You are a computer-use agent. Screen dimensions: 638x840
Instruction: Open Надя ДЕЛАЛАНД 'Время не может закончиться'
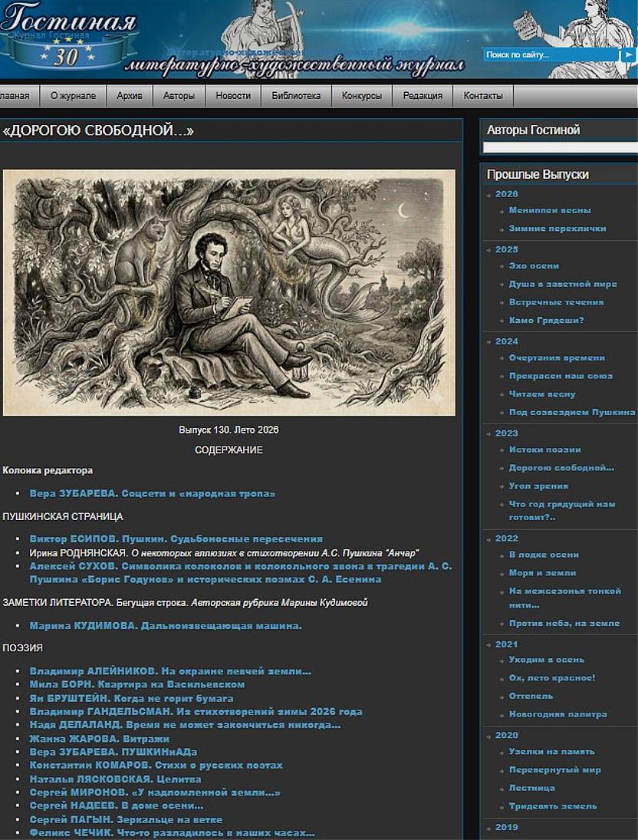click(x=185, y=726)
